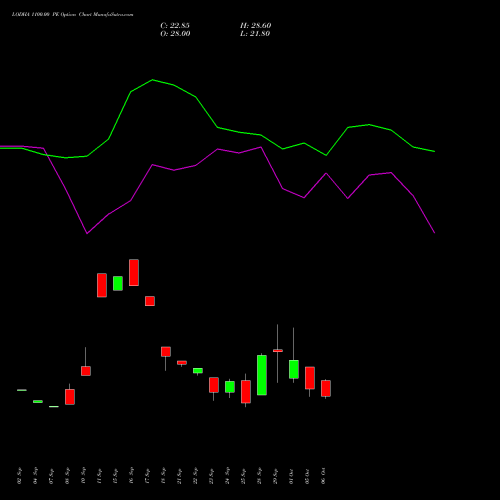Viewport: 500px width, 500px height.
Task: Click the green indicator line's highest peak
Action: 153,80
